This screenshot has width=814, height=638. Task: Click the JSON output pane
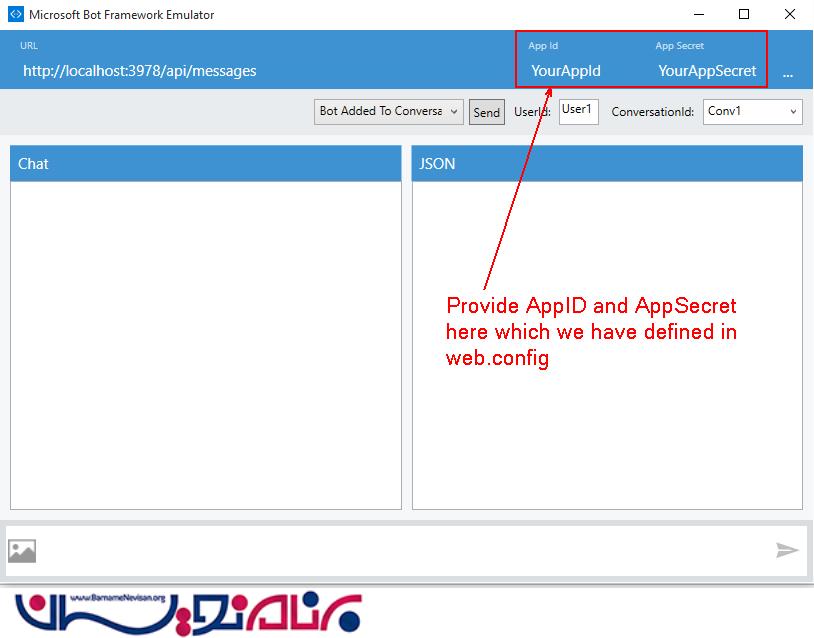coord(607,345)
